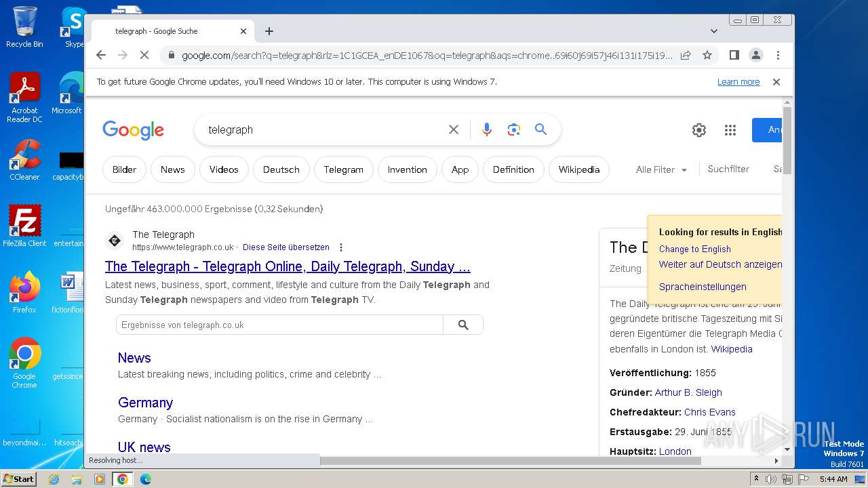The height and width of the screenshot is (488, 868).
Task: Open FileZilla Client desktop icon
Action: (x=24, y=226)
